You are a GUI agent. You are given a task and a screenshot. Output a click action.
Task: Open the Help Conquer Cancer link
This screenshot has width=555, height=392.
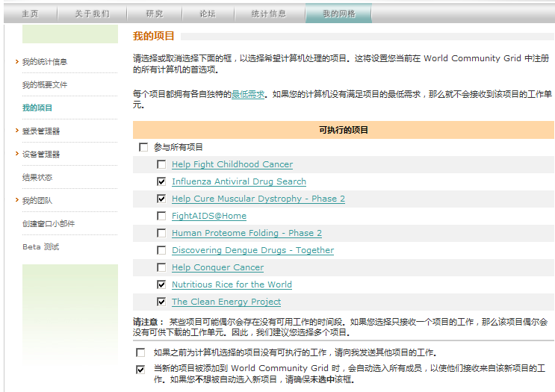[217, 267]
